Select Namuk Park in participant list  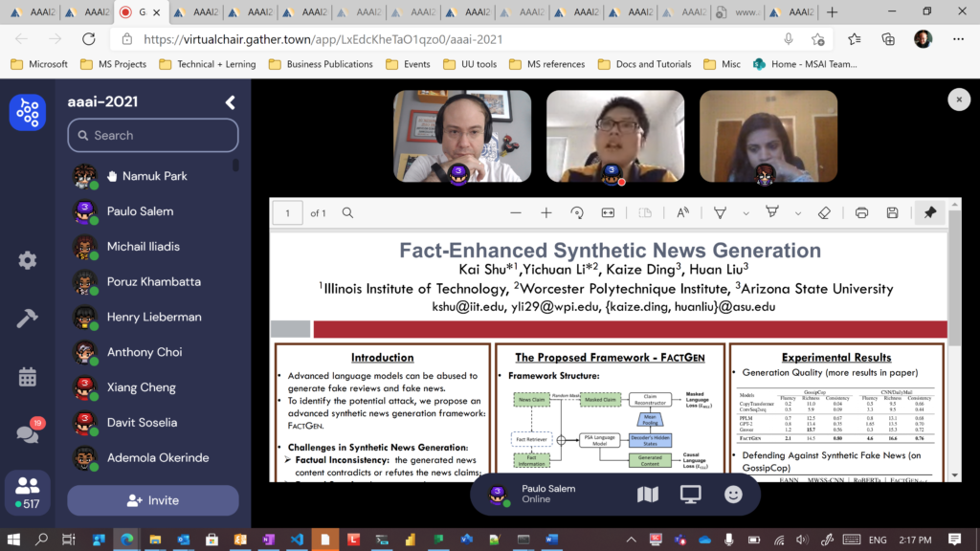pyautogui.click(x=153, y=176)
